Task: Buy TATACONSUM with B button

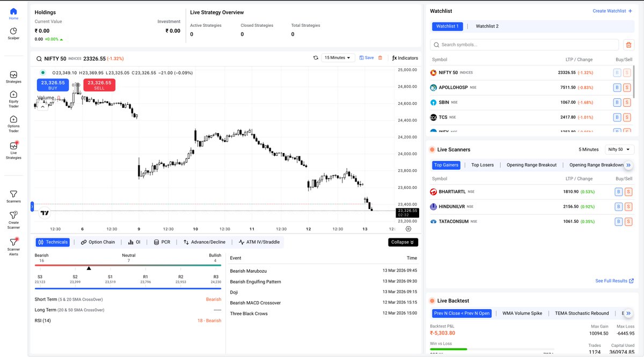Action: 618,221
